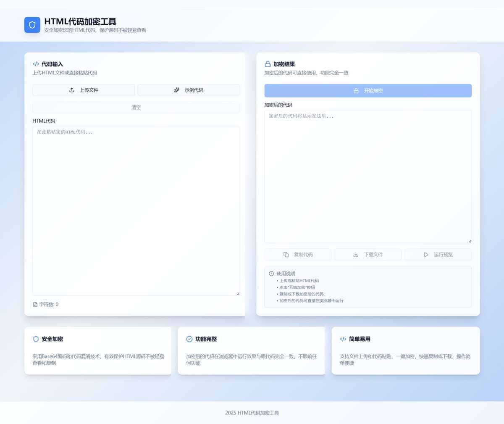Load sample code with 示例代码 button
Image resolution: width=504 pixels, height=424 pixels.
click(x=189, y=90)
